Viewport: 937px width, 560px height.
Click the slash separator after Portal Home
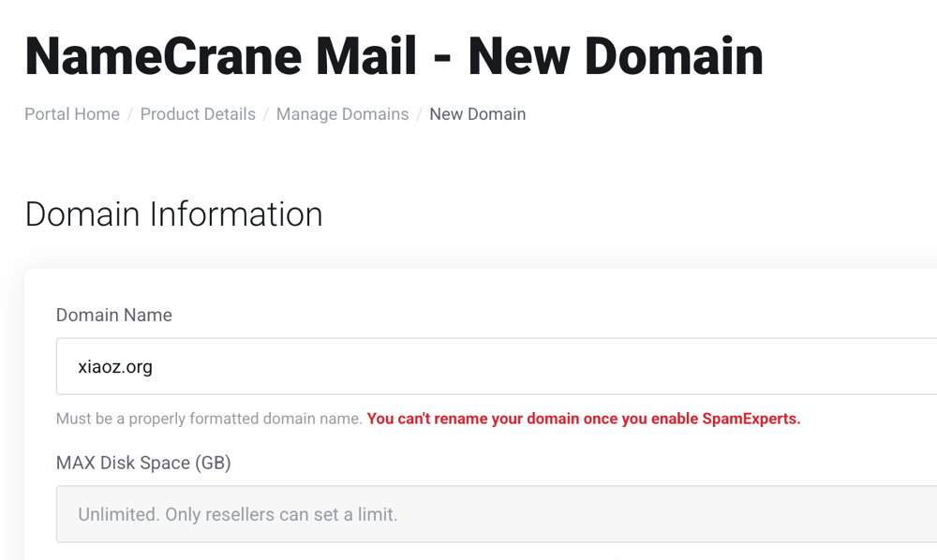[129, 114]
